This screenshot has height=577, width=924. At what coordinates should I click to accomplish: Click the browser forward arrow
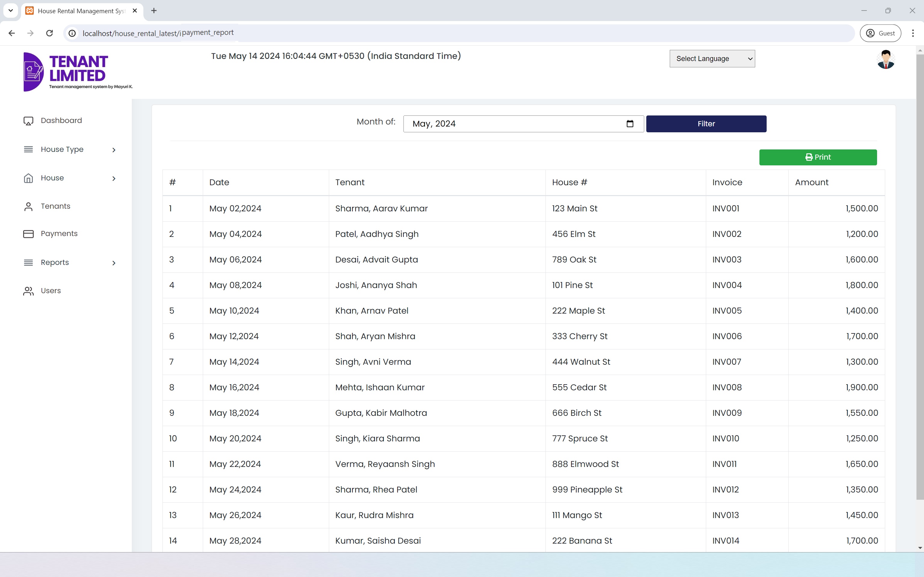click(x=31, y=33)
